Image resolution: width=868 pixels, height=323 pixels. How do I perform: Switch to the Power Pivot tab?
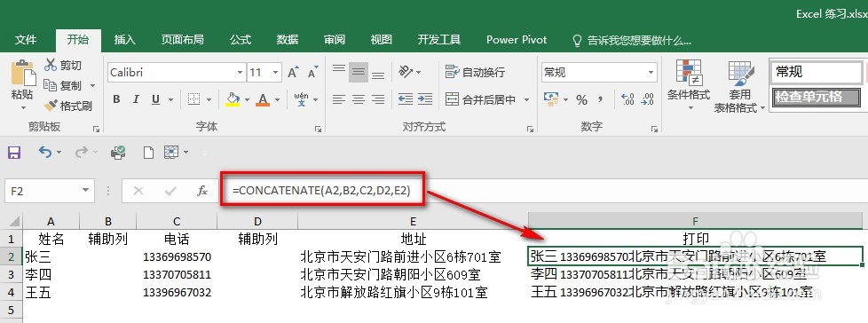click(517, 40)
